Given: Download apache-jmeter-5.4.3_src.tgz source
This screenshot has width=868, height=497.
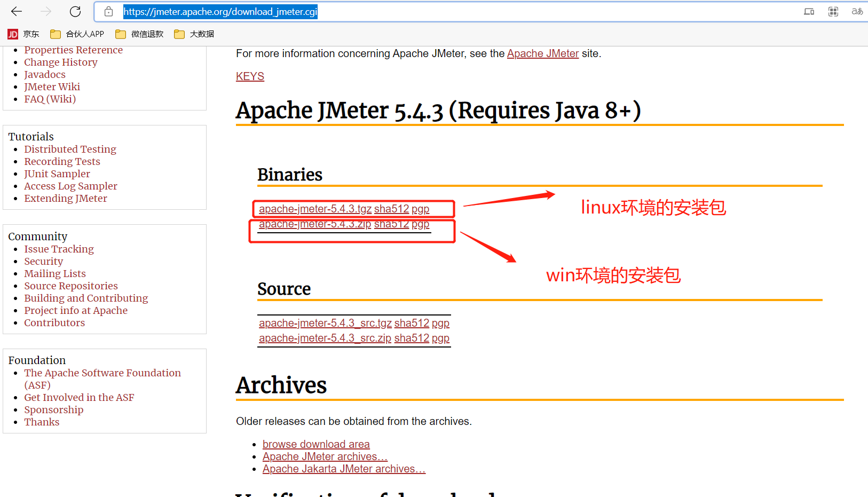Looking at the screenshot, I should point(325,323).
